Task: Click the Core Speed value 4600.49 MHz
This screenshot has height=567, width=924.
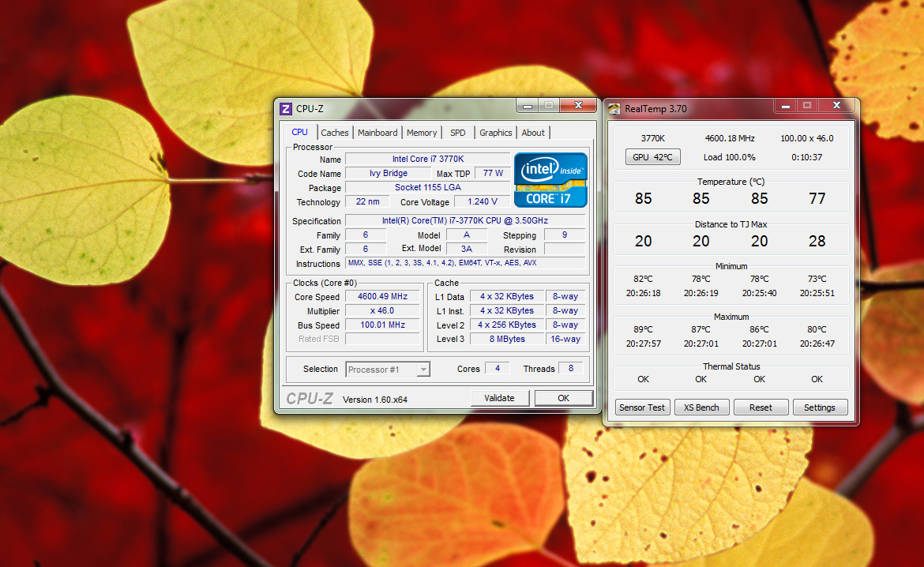Action: coord(382,296)
